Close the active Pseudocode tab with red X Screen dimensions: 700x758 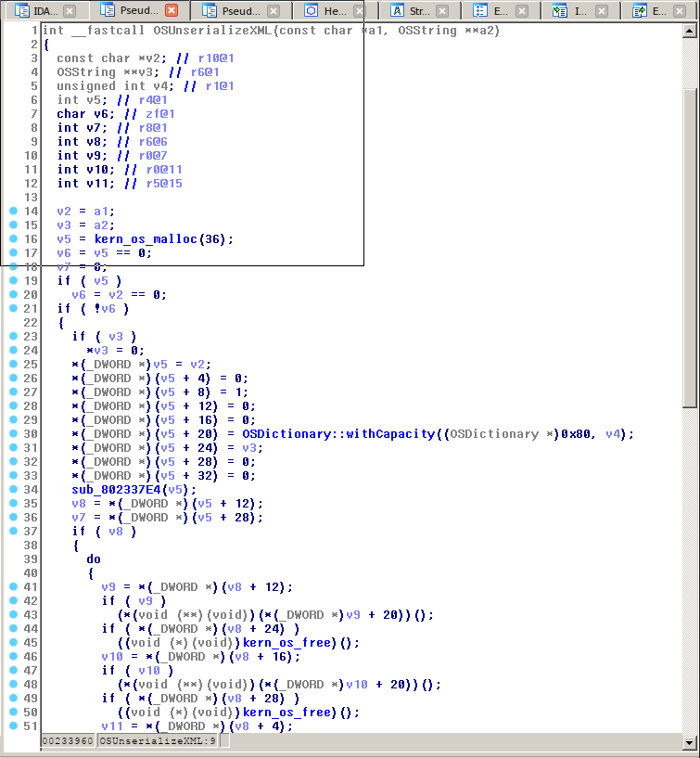171,10
